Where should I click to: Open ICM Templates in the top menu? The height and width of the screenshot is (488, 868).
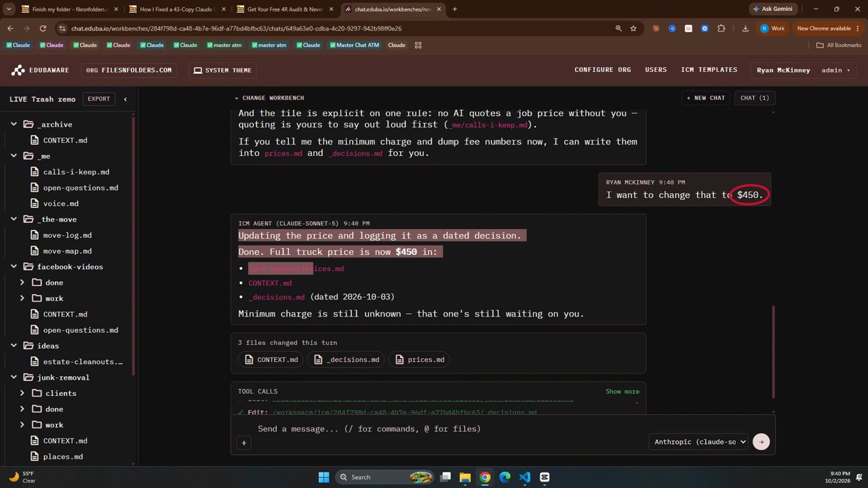click(709, 70)
